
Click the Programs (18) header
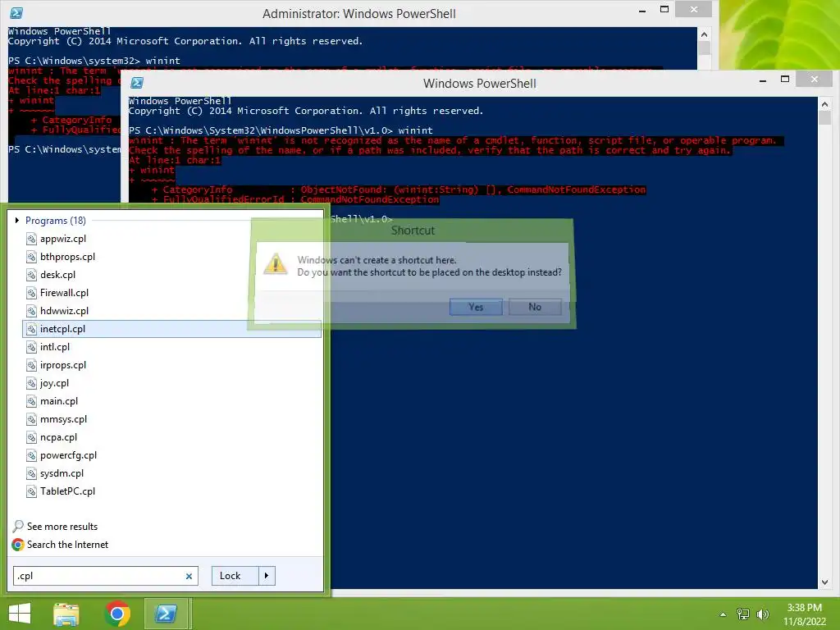pyautogui.click(x=55, y=220)
